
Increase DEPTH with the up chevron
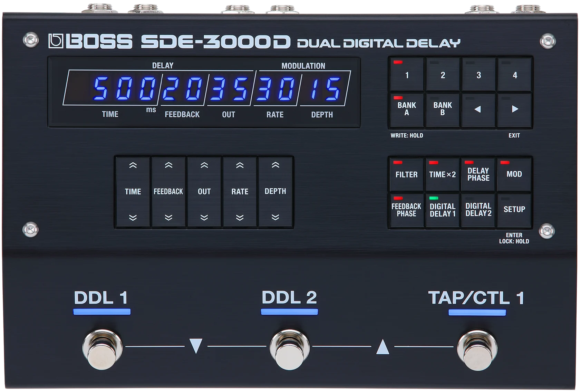point(275,165)
